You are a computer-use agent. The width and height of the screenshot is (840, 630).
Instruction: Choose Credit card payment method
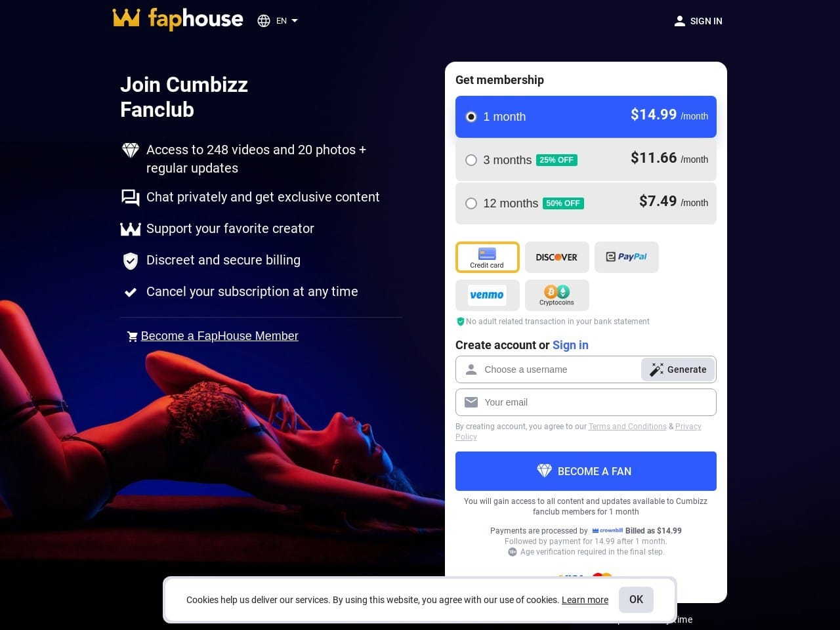pos(488,257)
